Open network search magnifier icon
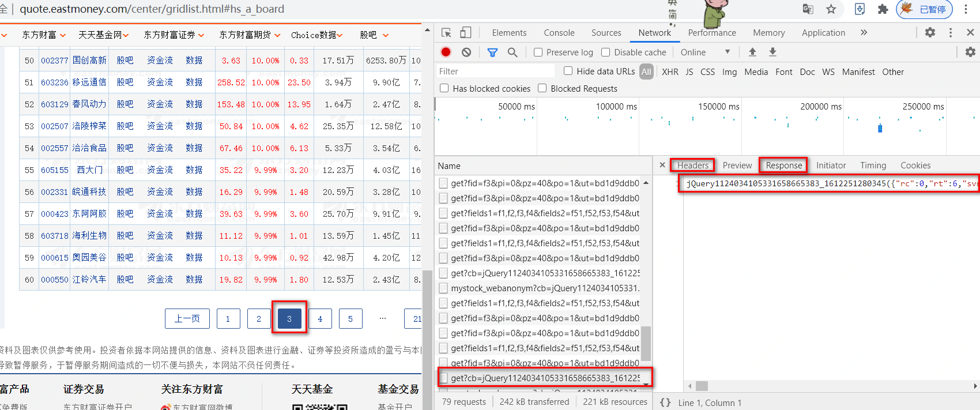Screen dimensions: 980x410 pyautogui.click(x=512, y=52)
